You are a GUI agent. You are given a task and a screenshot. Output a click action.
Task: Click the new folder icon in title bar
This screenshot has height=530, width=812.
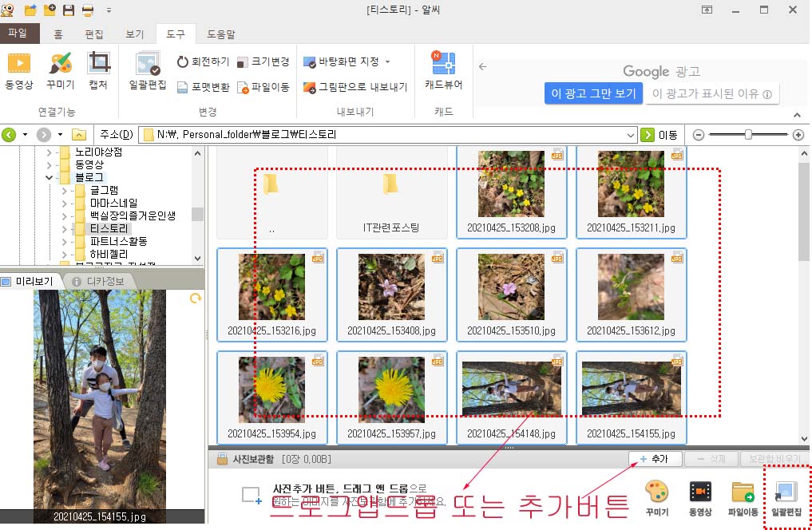50,10
